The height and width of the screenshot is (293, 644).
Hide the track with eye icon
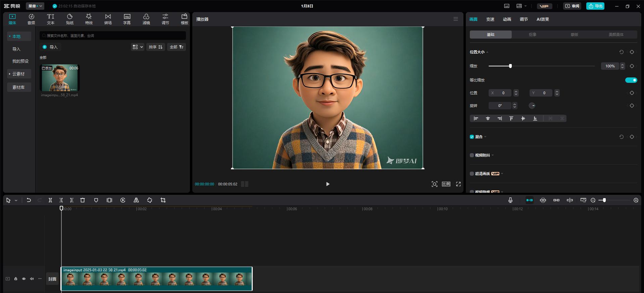(24, 279)
